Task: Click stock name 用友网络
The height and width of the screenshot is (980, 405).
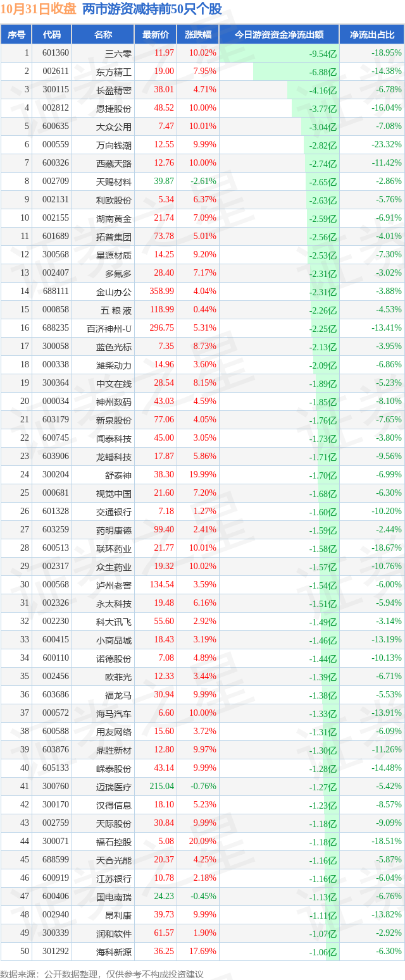Action: point(114,732)
